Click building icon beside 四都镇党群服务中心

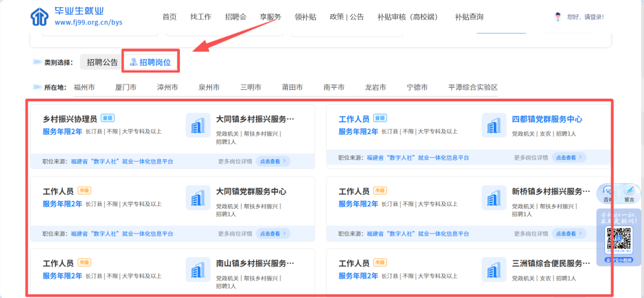[x=494, y=125]
